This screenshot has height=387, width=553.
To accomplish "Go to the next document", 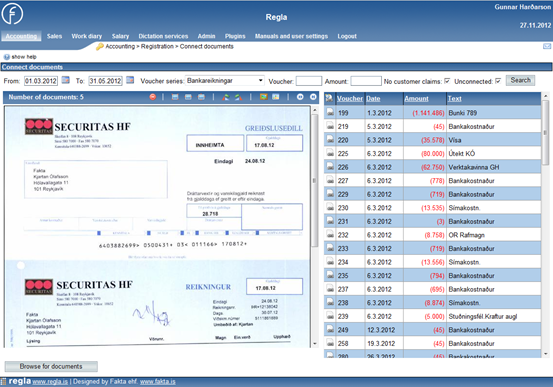I will pos(313,97).
